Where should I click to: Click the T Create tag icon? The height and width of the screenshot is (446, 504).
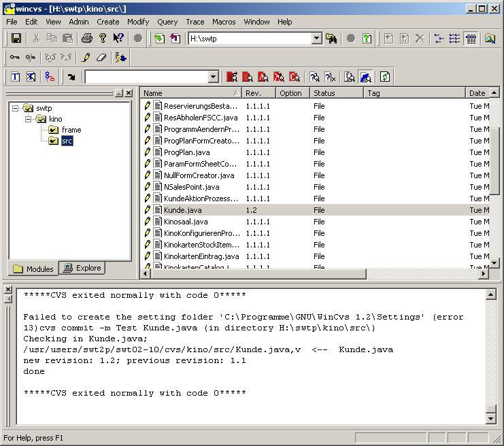pos(16,77)
